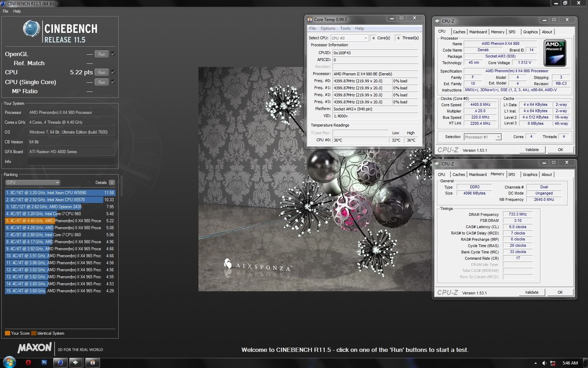Click Validate in upper CPU-Z window
The width and height of the screenshot is (588, 368).
(x=532, y=150)
